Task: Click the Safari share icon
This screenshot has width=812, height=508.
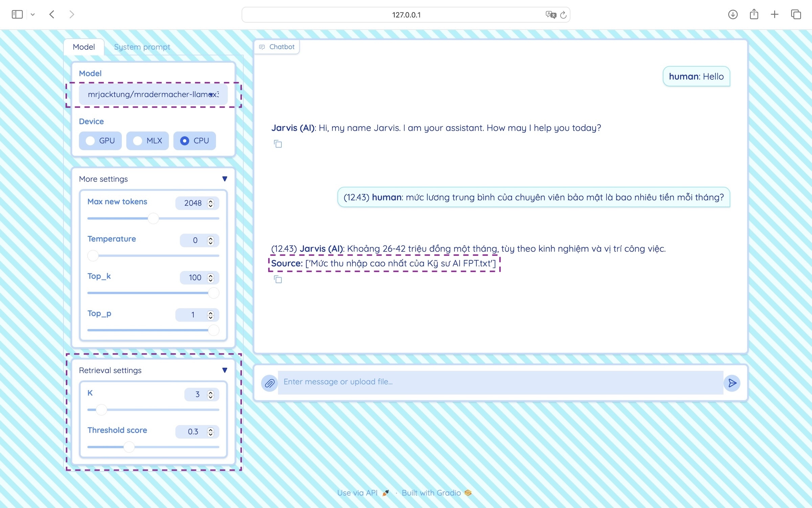Action: point(754,14)
